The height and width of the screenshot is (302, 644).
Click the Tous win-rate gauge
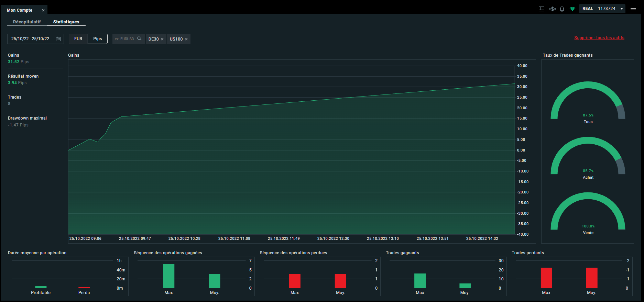point(588,102)
